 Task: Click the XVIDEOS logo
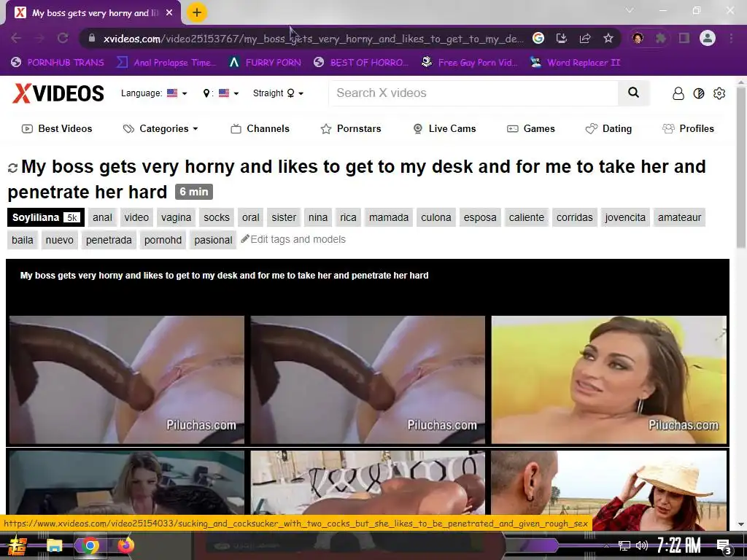[x=58, y=93]
